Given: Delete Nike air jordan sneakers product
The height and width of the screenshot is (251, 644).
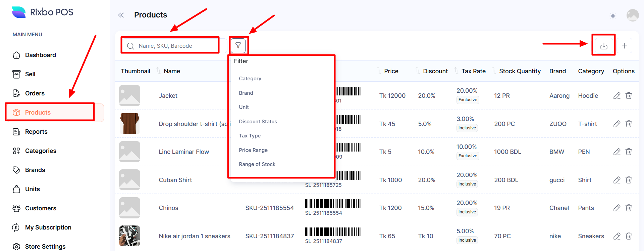Looking at the screenshot, I should point(629,236).
